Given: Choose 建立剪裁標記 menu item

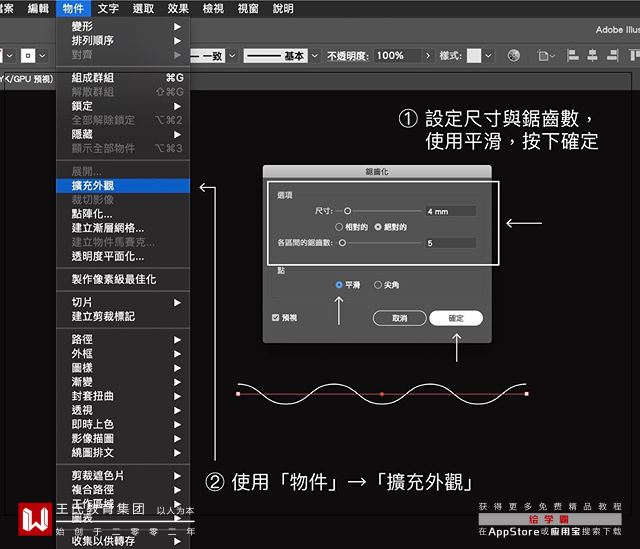Looking at the screenshot, I should pyautogui.click(x=123, y=317).
